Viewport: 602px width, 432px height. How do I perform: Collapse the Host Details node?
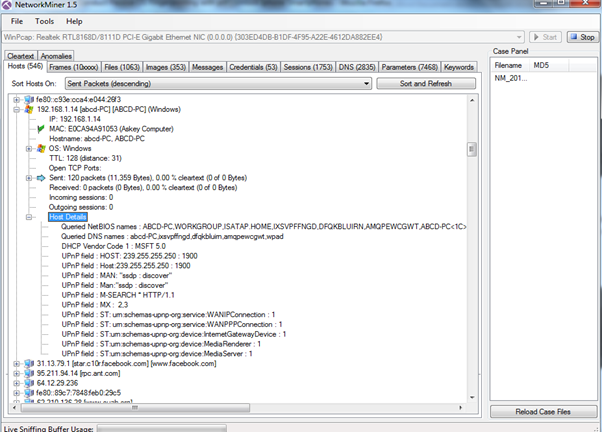[x=29, y=217]
